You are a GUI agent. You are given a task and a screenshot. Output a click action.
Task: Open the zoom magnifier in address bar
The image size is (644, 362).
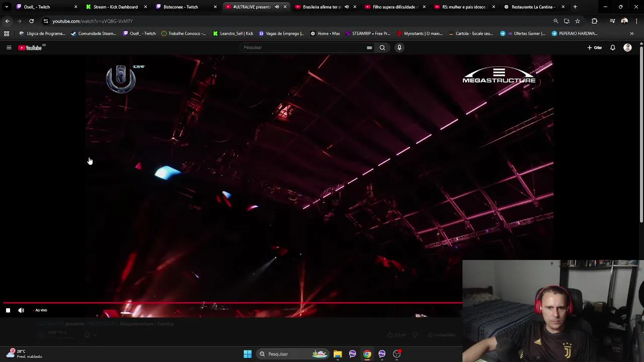(556, 21)
